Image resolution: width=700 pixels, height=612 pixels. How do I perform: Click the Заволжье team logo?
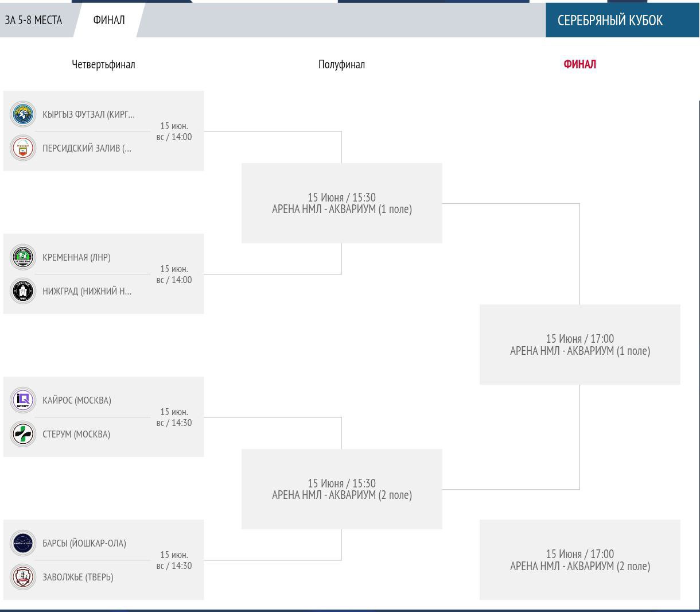pyautogui.click(x=23, y=577)
